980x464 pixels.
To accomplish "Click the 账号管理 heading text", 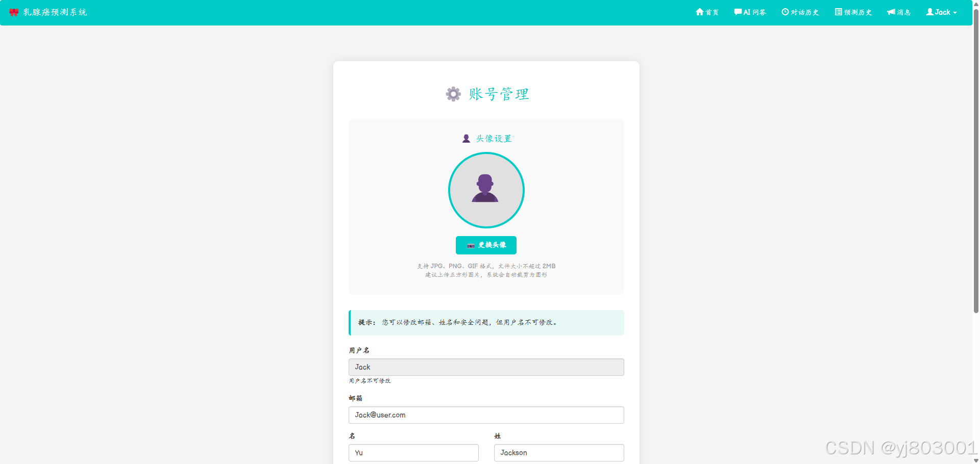I will coord(499,94).
